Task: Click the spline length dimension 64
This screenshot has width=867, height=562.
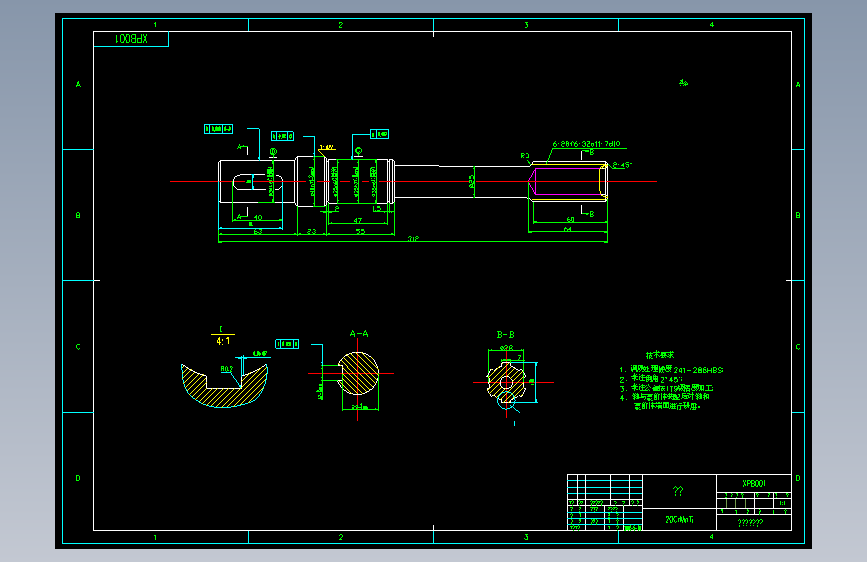Action: [x=567, y=229]
